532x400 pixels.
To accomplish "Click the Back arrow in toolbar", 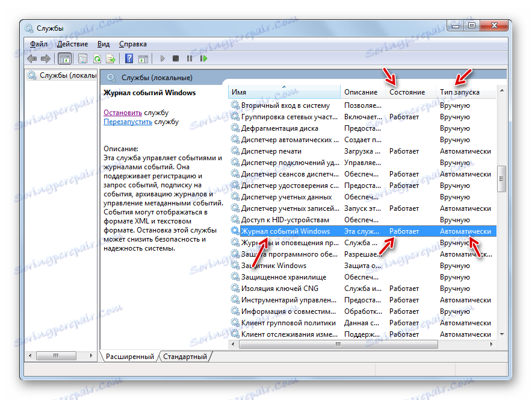I will pos(32,59).
